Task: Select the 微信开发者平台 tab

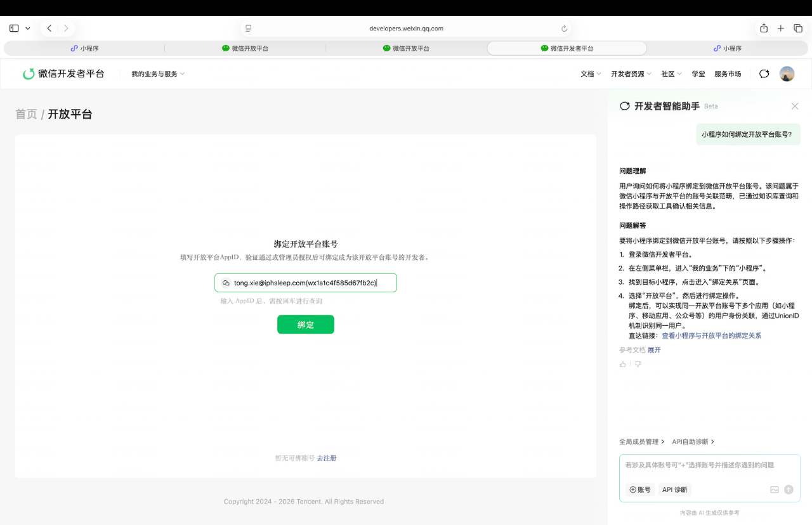Action: click(567, 48)
